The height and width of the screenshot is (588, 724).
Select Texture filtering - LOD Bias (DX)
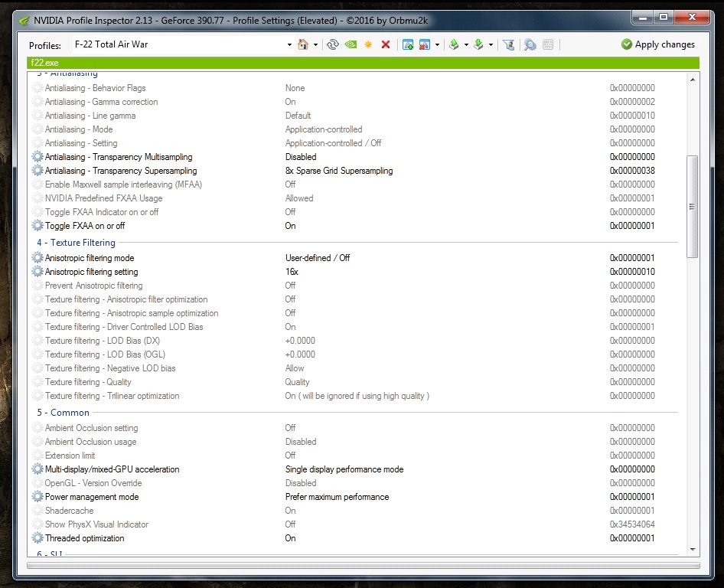(x=102, y=341)
